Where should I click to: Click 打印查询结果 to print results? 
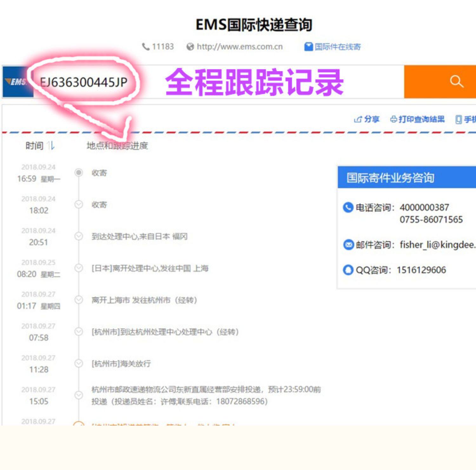tap(421, 119)
